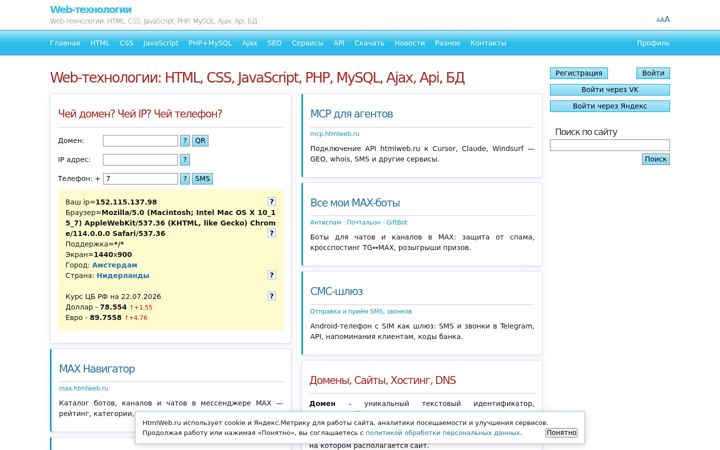Open the Новости menu item
The image size is (720, 450).
[x=410, y=43]
